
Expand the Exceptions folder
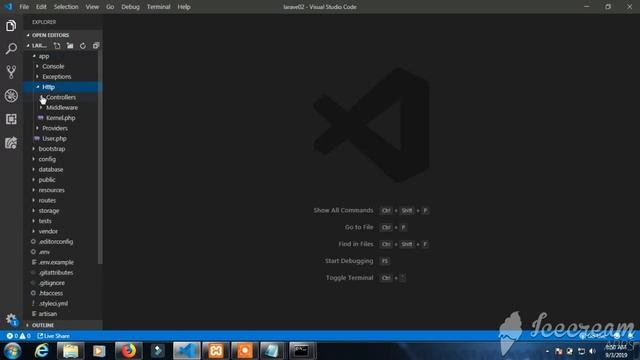57,77
